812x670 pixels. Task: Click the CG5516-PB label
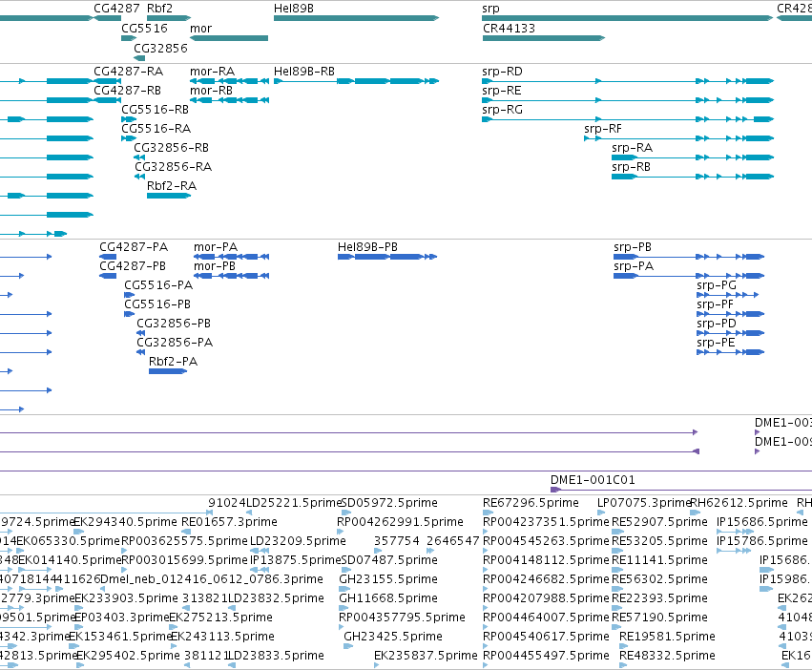157,304
